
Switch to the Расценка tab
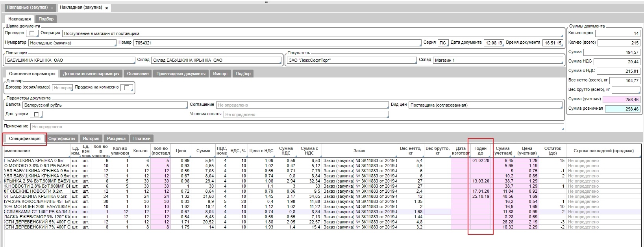coord(116,138)
